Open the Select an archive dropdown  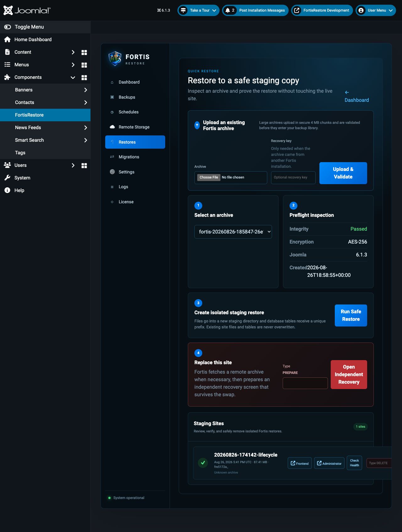click(x=233, y=232)
